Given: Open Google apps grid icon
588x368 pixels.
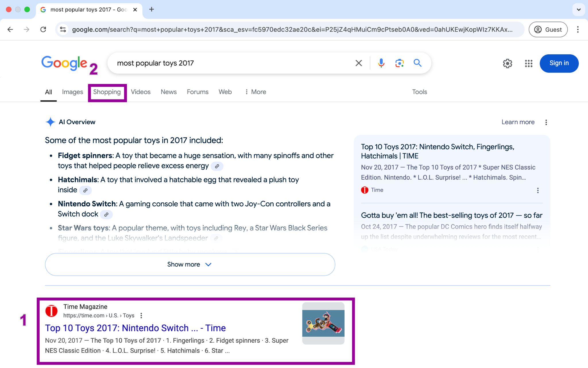Looking at the screenshot, I should (x=529, y=63).
